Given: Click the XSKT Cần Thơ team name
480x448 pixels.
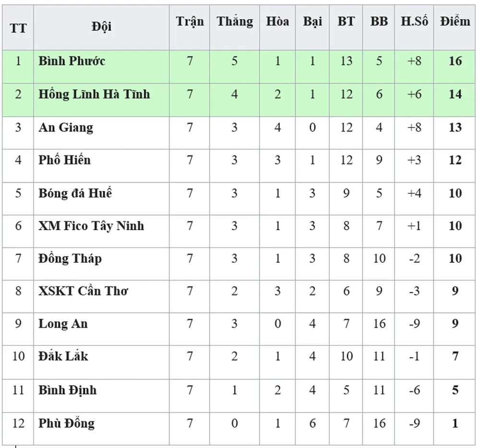Looking at the screenshot, I should coord(83,291).
